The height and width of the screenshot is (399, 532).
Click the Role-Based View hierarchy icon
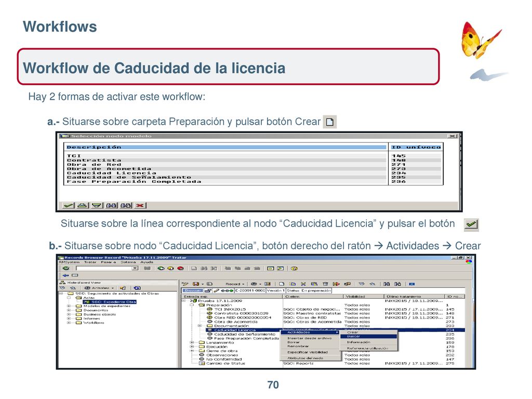tap(62, 282)
